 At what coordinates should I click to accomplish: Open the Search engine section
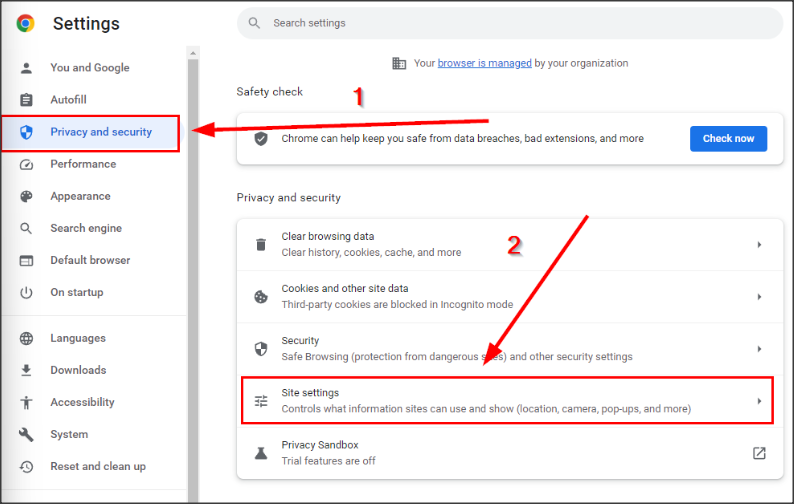coord(86,228)
